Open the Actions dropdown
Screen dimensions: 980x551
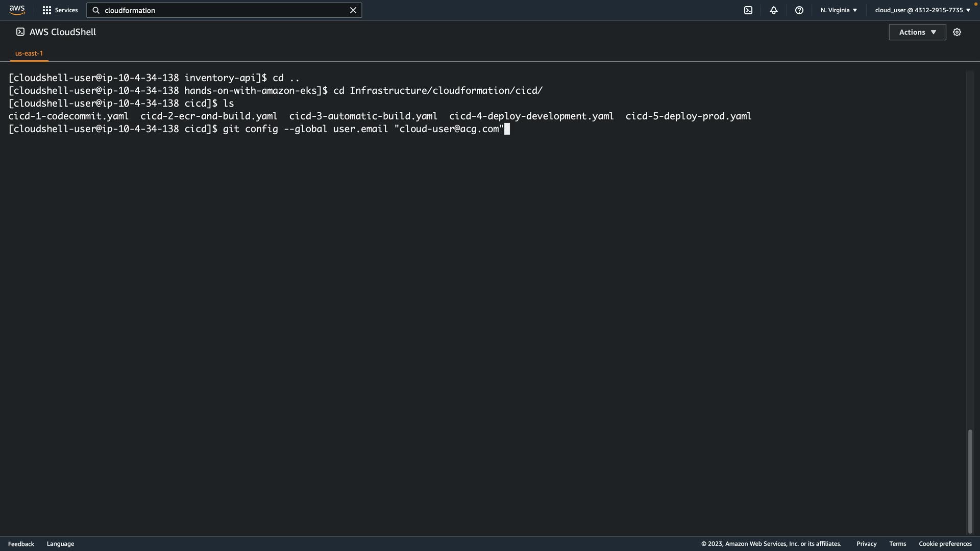[x=917, y=32]
